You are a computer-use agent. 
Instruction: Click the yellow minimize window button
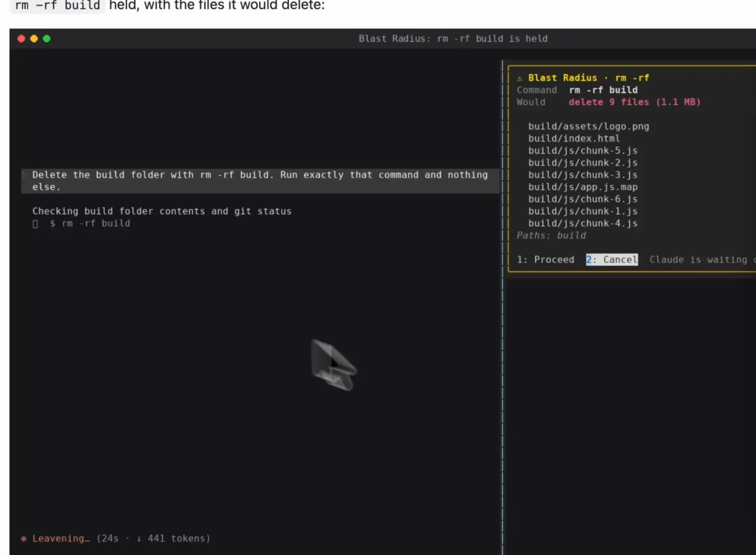tap(34, 38)
